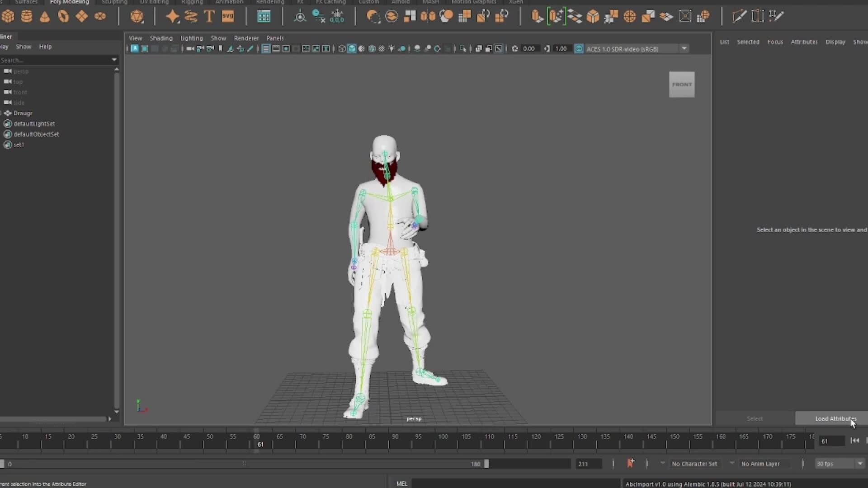Open the 30 fps playback speed dropdown
The image size is (868, 488).
pyautogui.click(x=860, y=464)
